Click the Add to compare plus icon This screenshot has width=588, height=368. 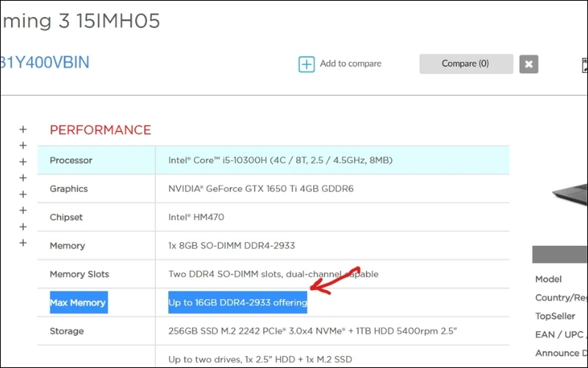tap(306, 64)
